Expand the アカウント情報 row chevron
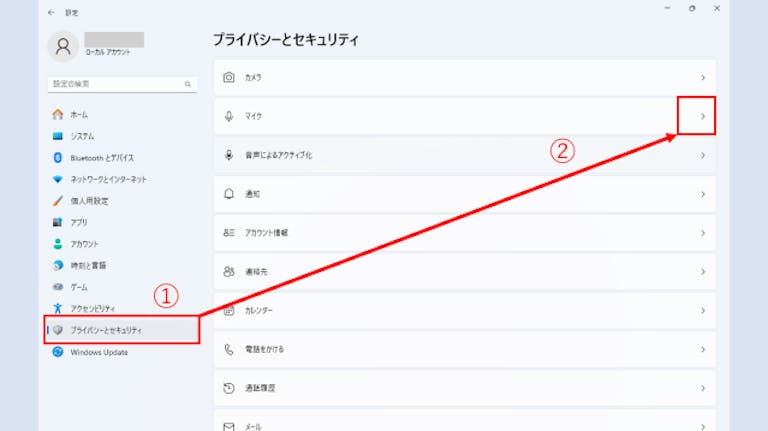Image resolution: width=768 pixels, height=431 pixels. (703, 233)
